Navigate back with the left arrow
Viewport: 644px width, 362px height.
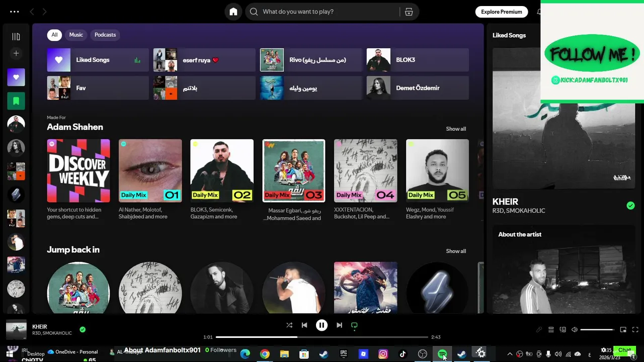click(x=32, y=12)
